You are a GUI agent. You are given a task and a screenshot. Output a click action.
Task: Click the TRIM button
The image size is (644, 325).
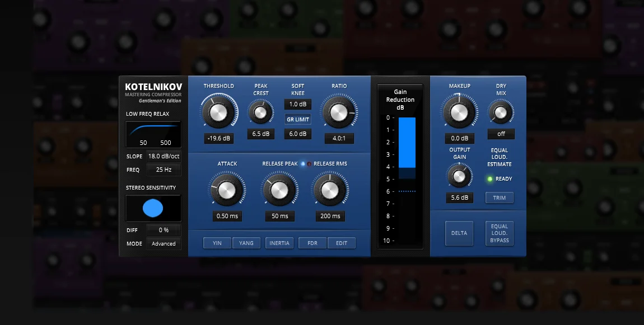[x=500, y=198]
